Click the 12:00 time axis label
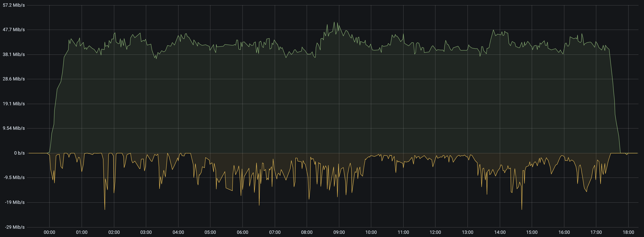Viewport: 644px width, 237px height. click(435, 232)
